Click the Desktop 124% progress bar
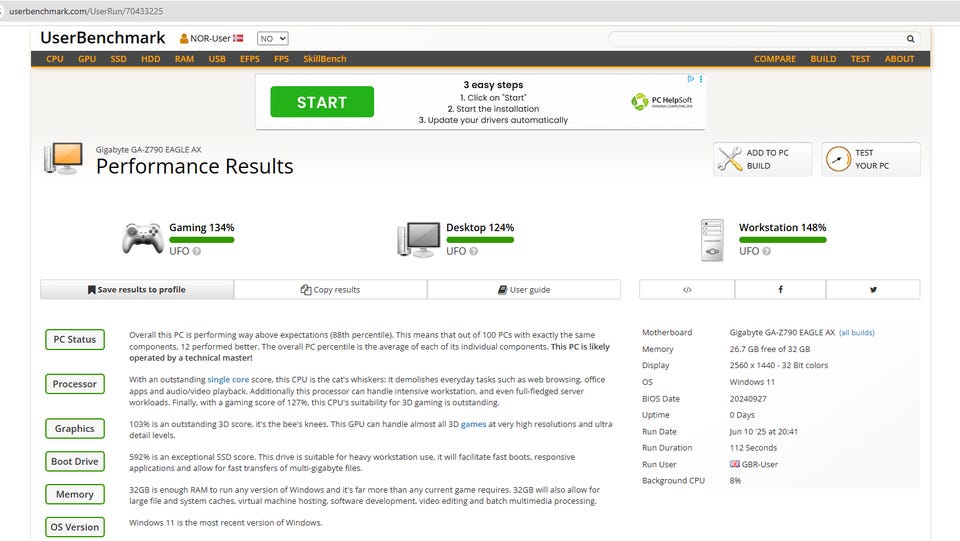The width and height of the screenshot is (960, 541). (x=480, y=240)
